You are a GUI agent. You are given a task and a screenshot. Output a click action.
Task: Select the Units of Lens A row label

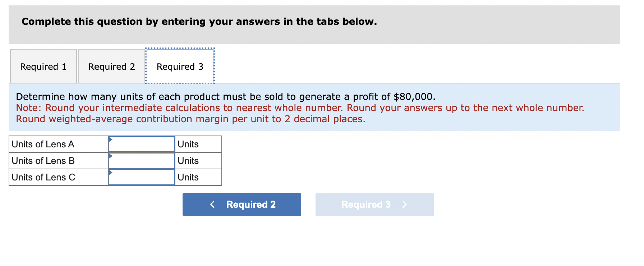pyautogui.click(x=43, y=144)
